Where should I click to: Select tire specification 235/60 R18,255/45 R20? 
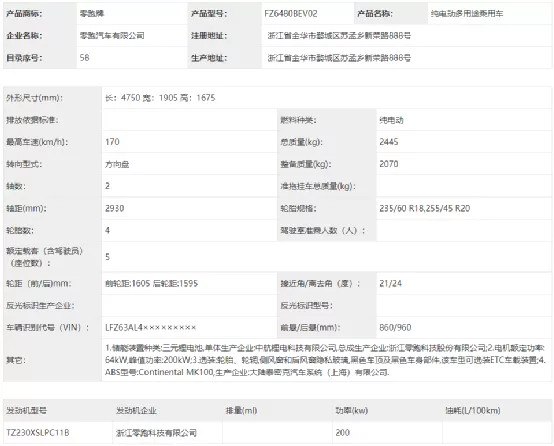tap(425, 209)
